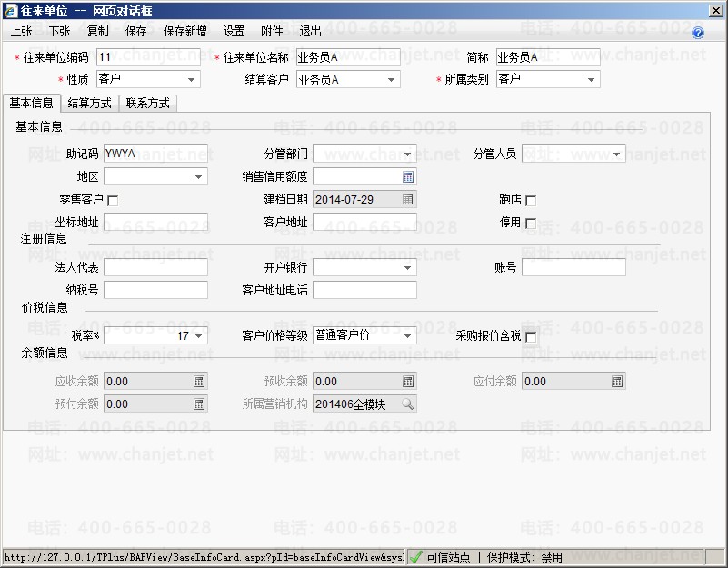This screenshot has width=728, height=568.
Task: Click calculator icon in 应付余额 field
Action: pyautogui.click(x=616, y=382)
